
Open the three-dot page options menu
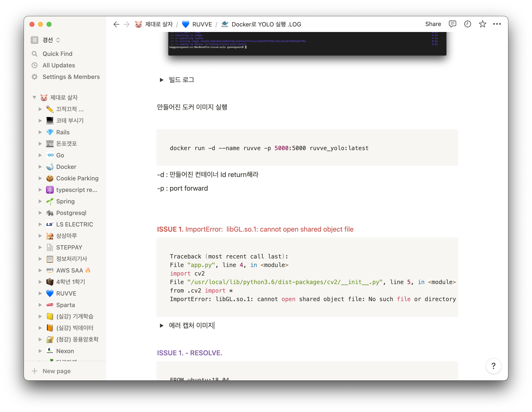tap(497, 24)
